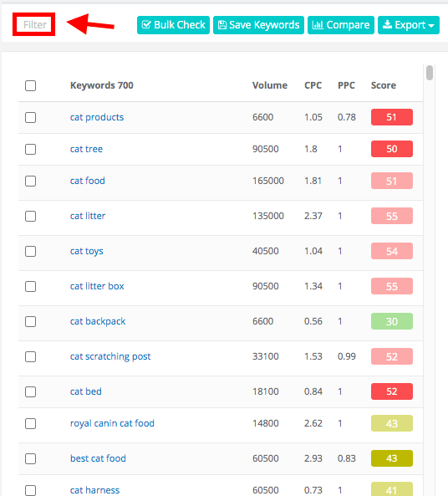Screen dimensions: 448x496
Task: Sort by the Score column header
Action: [x=383, y=85]
